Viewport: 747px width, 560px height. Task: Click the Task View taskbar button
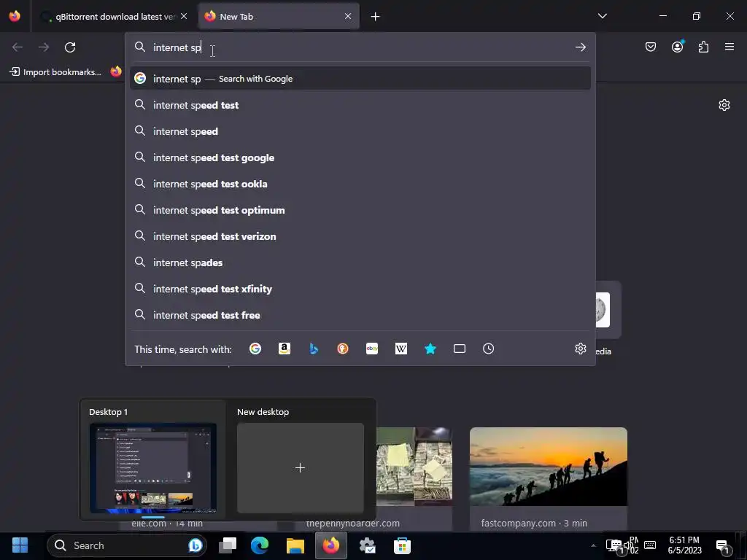(x=228, y=545)
